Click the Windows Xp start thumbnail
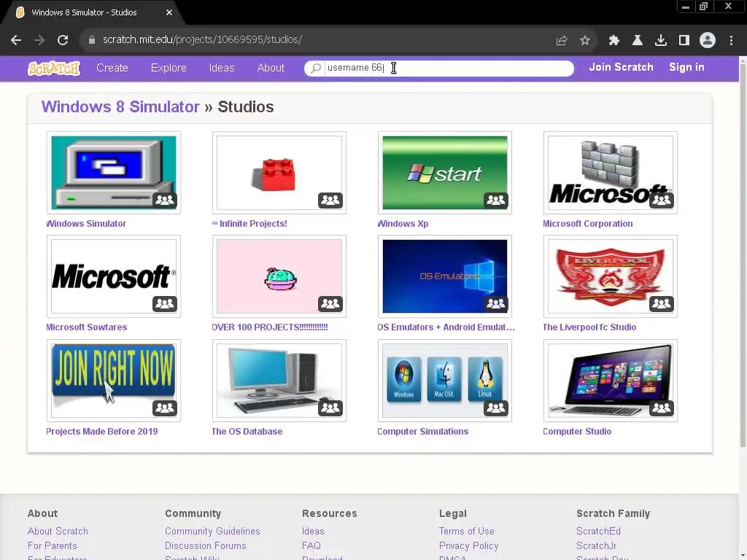 (x=445, y=173)
